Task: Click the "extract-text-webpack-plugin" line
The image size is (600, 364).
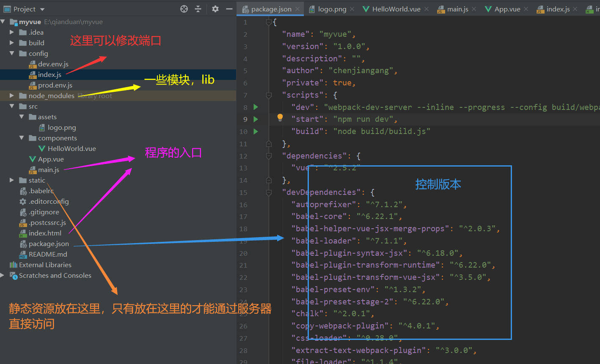Action: coord(384,350)
